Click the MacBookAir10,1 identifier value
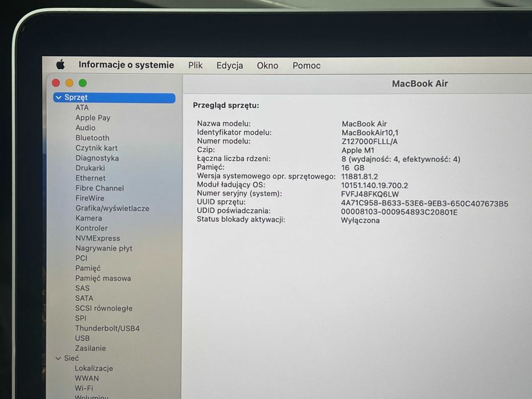Viewport: 532px width, 399px height. pyautogui.click(x=370, y=133)
